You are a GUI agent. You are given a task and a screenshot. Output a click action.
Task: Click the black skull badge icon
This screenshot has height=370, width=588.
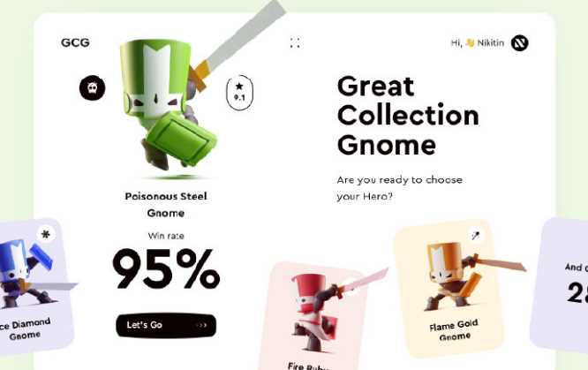[92, 87]
